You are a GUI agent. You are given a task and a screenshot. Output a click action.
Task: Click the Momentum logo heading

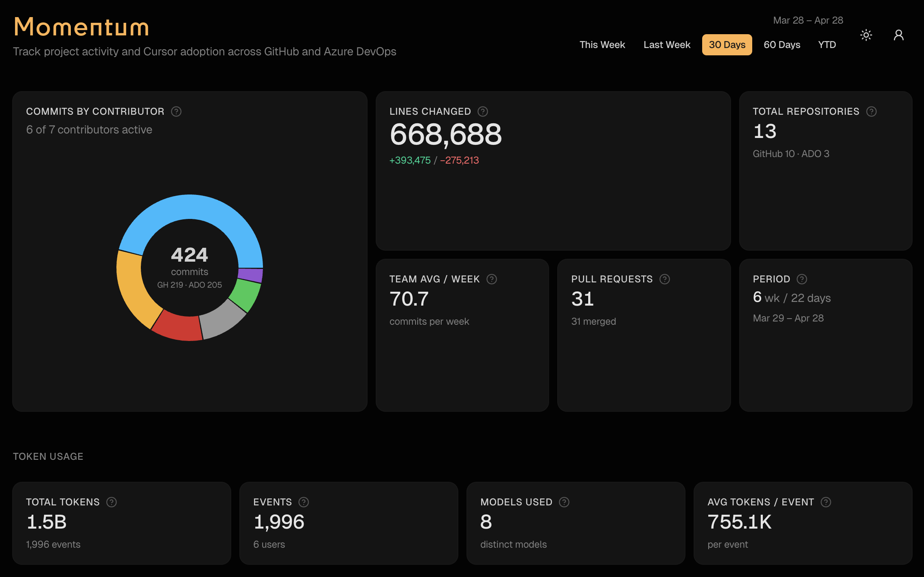[81, 27]
